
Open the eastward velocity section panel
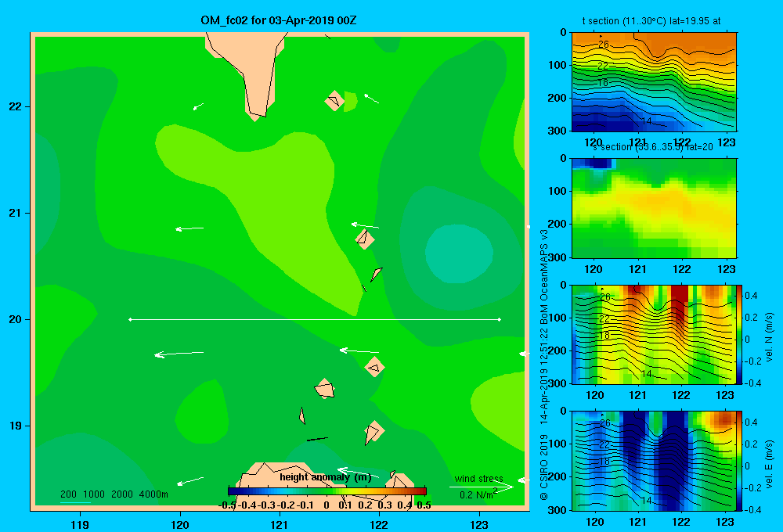[654, 461]
